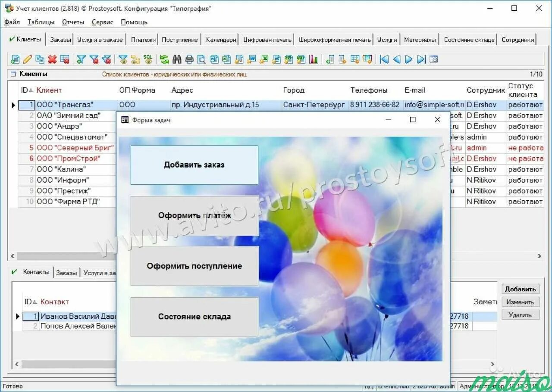Close the Форма задач window
This screenshot has width=552, height=392.
[x=437, y=120]
